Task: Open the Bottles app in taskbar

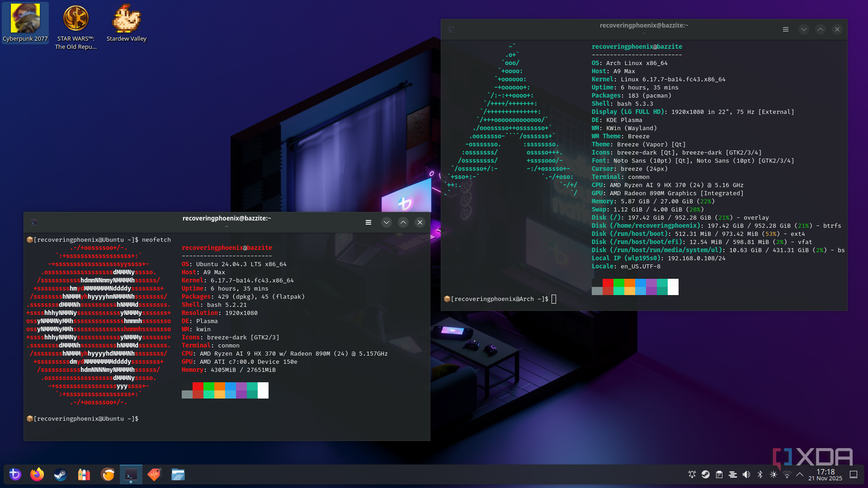Action: click(84, 474)
